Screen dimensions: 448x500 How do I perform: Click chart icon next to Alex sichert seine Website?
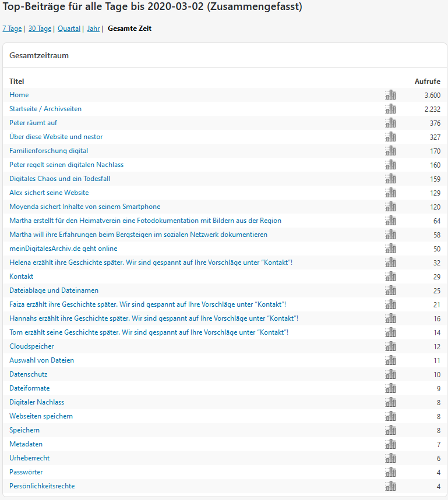tap(390, 193)
